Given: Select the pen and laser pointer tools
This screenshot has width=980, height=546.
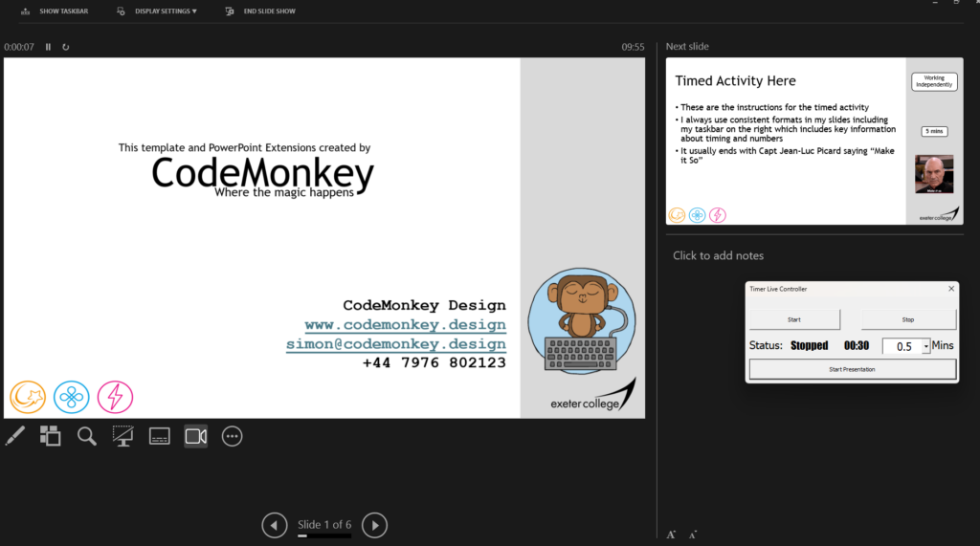Looking at the screenshot, I should (14, 437).
